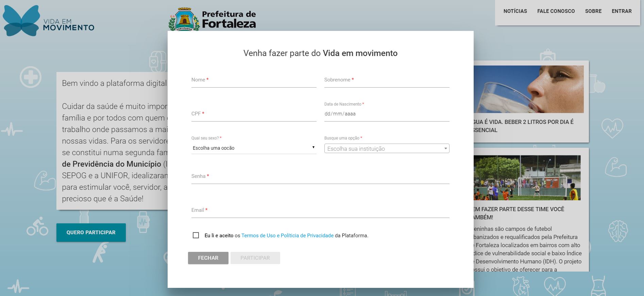
Task: Click the PARTICIPAR button
Action: (255, 258)
